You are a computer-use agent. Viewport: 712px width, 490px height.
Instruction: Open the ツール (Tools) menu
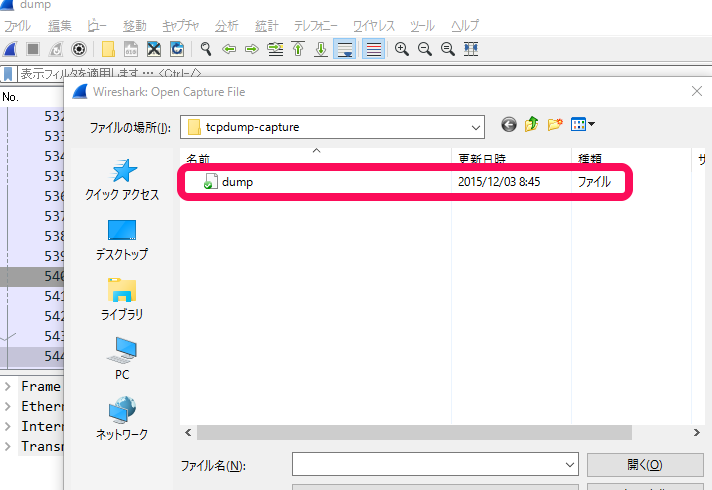coord(422,25)
